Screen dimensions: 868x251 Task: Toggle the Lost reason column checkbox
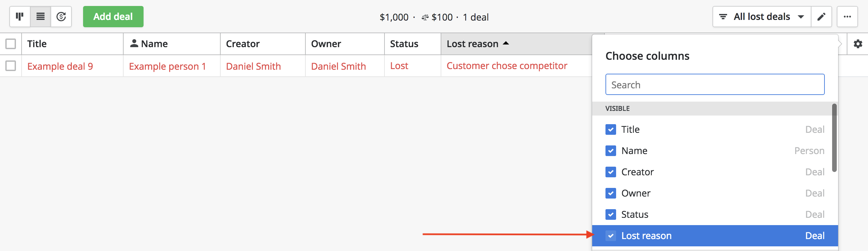[x=610, y=236]
